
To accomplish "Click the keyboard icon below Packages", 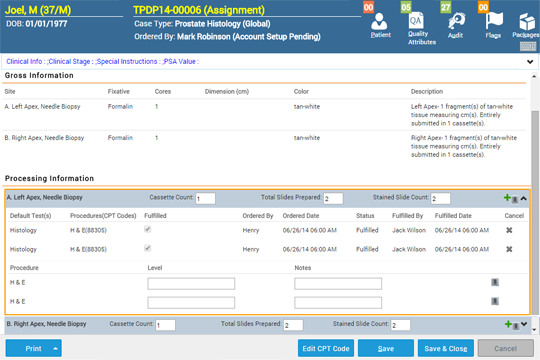I will click(x=528, y=46).
